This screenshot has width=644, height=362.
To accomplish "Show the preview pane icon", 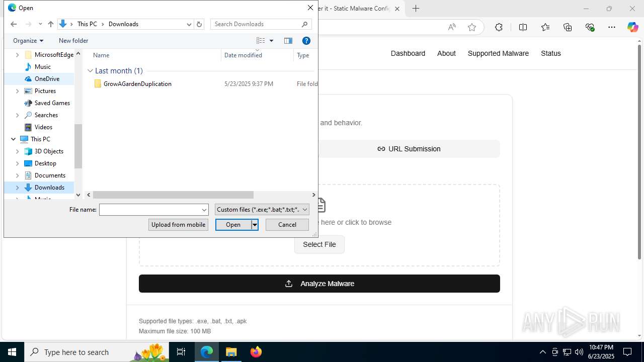I will (288, 41).
